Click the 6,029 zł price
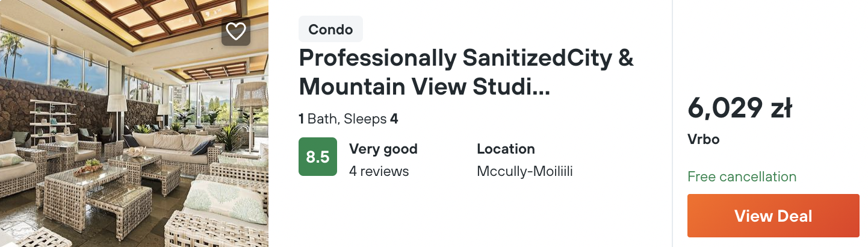The height and width of the screenshot is (247, 868). coord(739,109)
